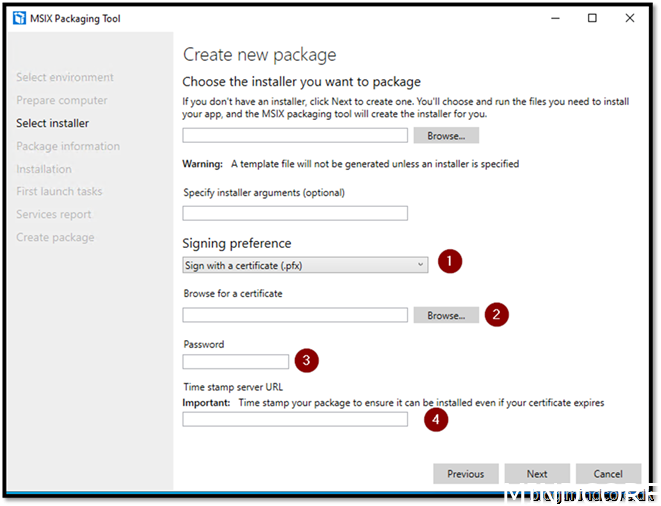This screenshot has width=661, height=506.
Task: Go to the Create package step
Action: coord(55,237)
